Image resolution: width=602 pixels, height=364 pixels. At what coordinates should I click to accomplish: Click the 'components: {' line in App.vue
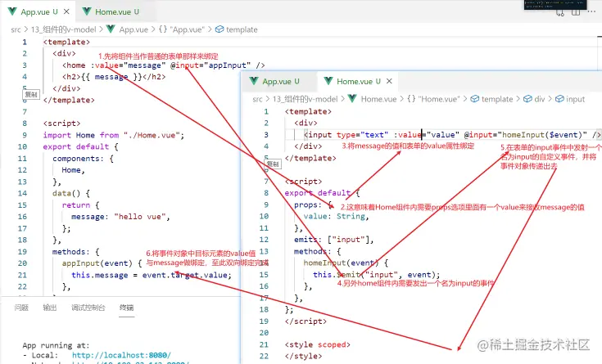[83, 159]
